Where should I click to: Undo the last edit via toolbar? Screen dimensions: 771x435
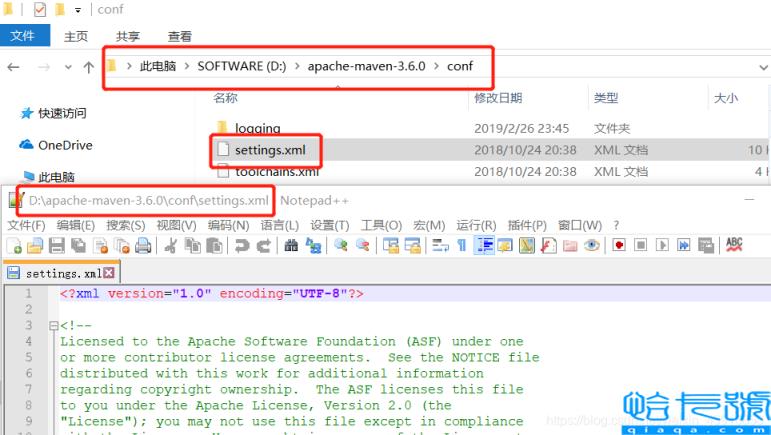pos(241,245)
